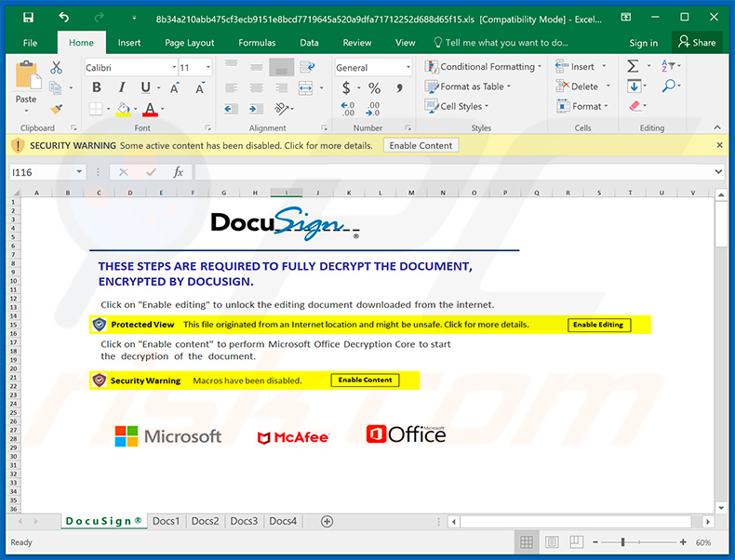The height and width of the screenshot is (560, 735).
Task: Increase the font size
Action: click(174, 87)
